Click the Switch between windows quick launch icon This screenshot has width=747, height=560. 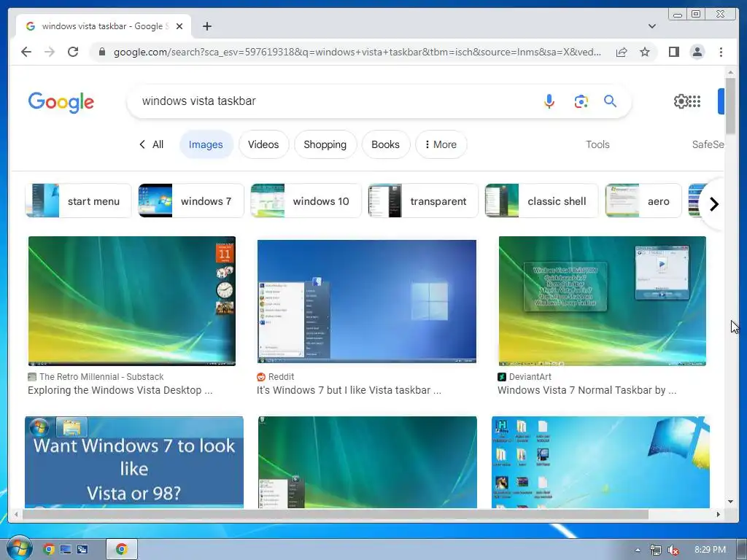click(x=82, y=550)
